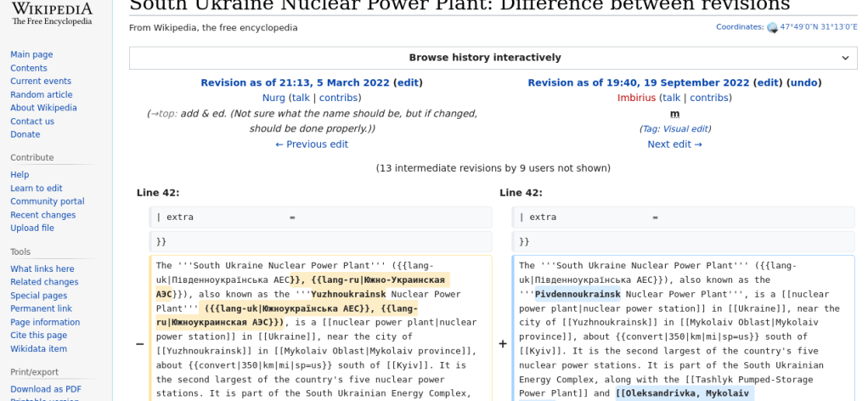
Task: Open Nurg's contribs link
Action: (338, 98)
